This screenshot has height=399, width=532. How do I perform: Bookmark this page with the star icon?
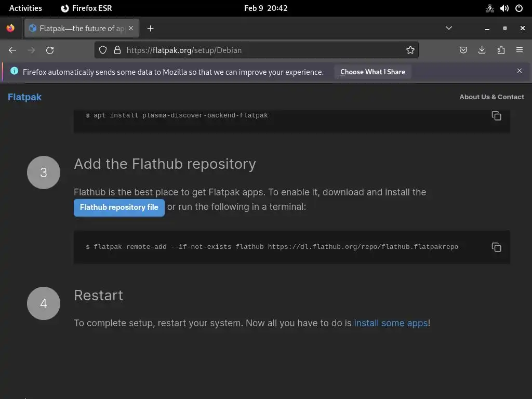coord(410,50)
